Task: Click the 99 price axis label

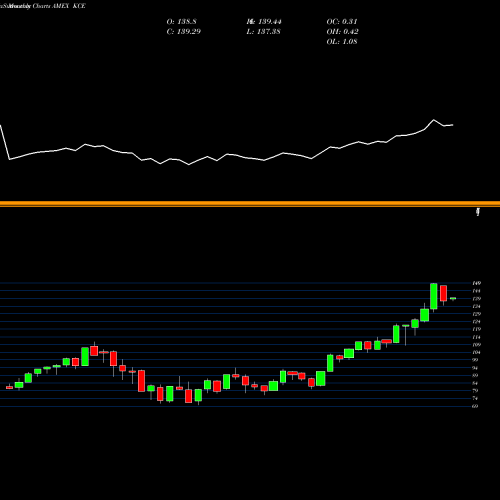Action: coord(475,360)
